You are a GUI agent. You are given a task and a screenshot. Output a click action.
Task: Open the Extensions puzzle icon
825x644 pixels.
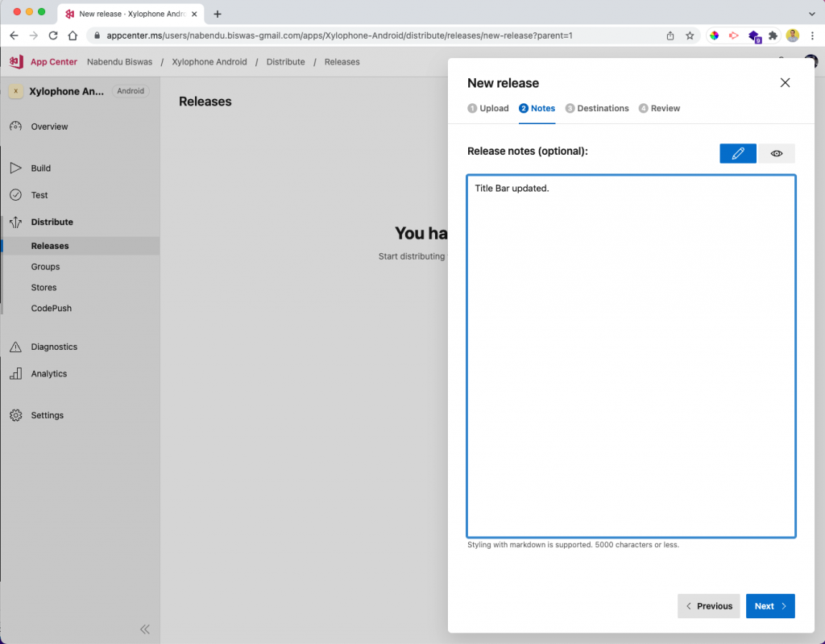pyautogui.click(x=773, y=35)
